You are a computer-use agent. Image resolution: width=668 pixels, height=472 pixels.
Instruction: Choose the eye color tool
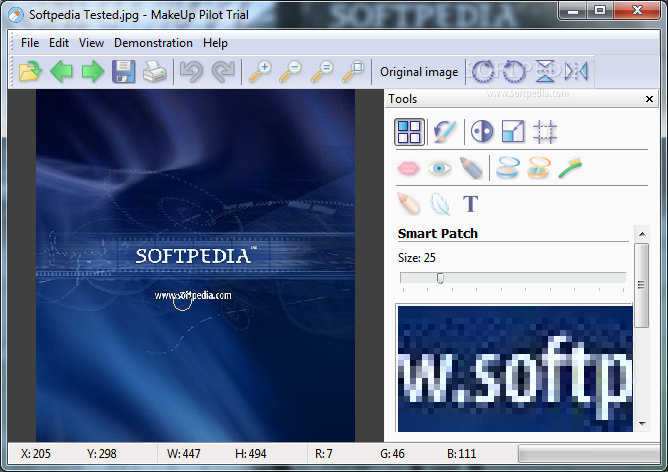click(x=439, y=168)
